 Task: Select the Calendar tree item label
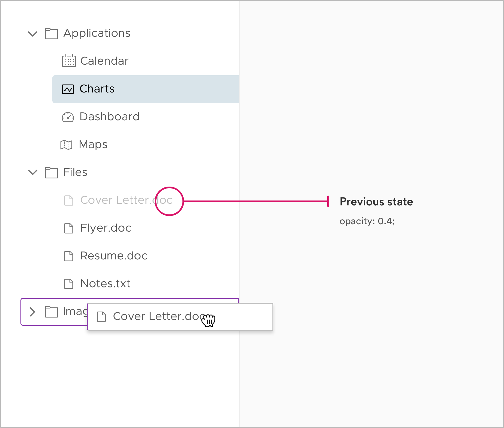point(104,61)
